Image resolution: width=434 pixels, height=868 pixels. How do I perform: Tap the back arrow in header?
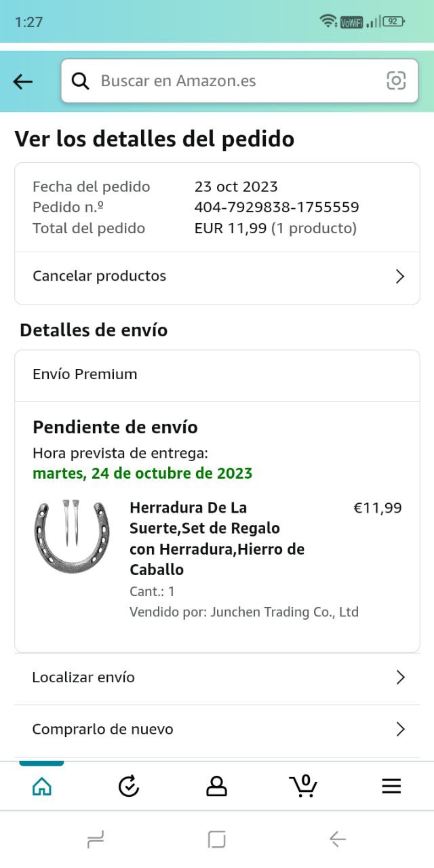[x=23, y=81]
